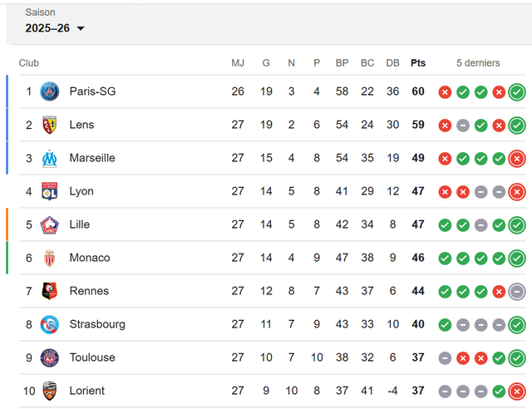Click the Lens club crest
The image size is (532, 409).
(x=50, y=125)
